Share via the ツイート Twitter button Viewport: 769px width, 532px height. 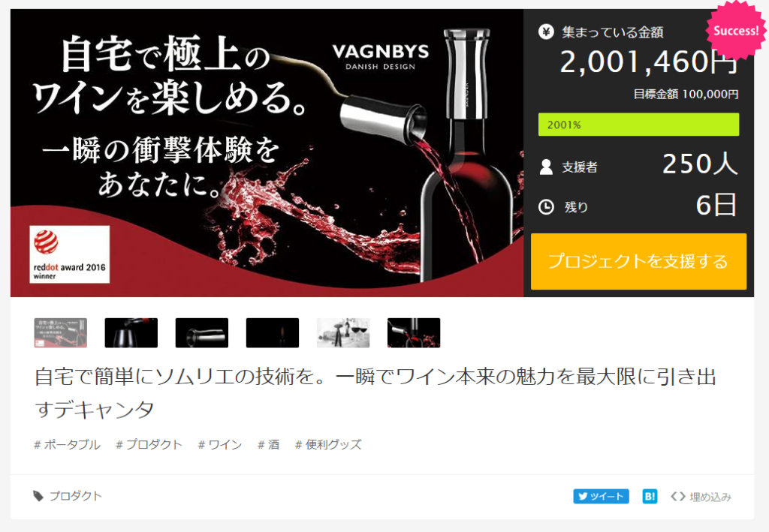point(601,496)
